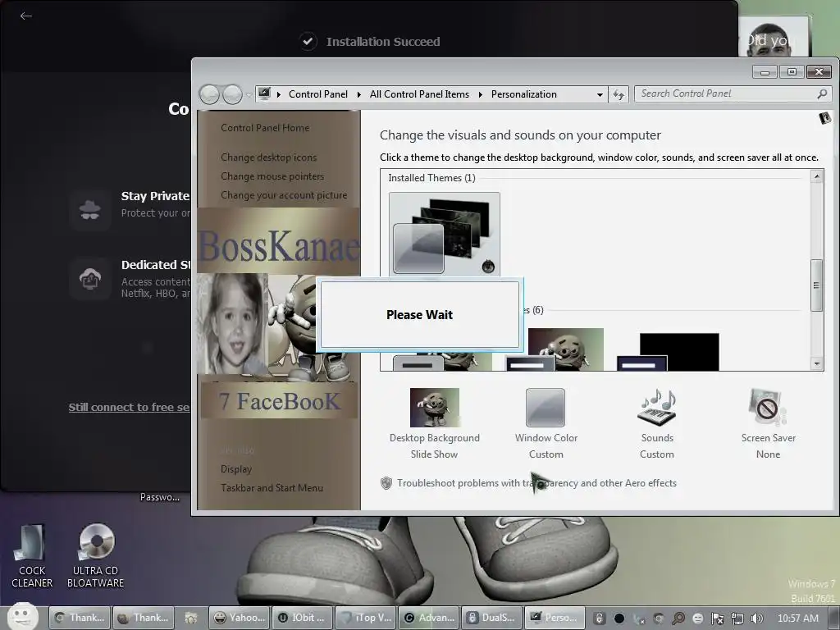The height and width of the screenshot is (630, 840).
Task: Switch to Yahoo taskbar window
Action: click(239, 619)
